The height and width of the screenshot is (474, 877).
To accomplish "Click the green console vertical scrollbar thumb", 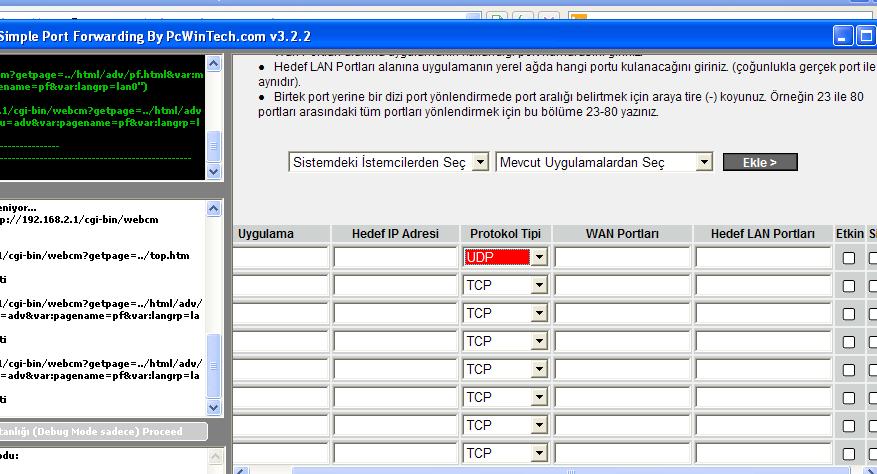I will point(214,146).
